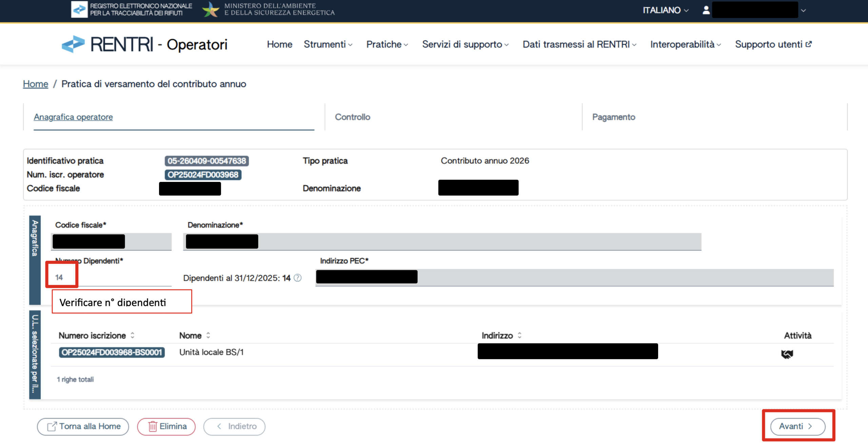The width and height of the screenshot is (868, 447).
Task: Expand the Strumenti menu
Action: coord(328,44)
